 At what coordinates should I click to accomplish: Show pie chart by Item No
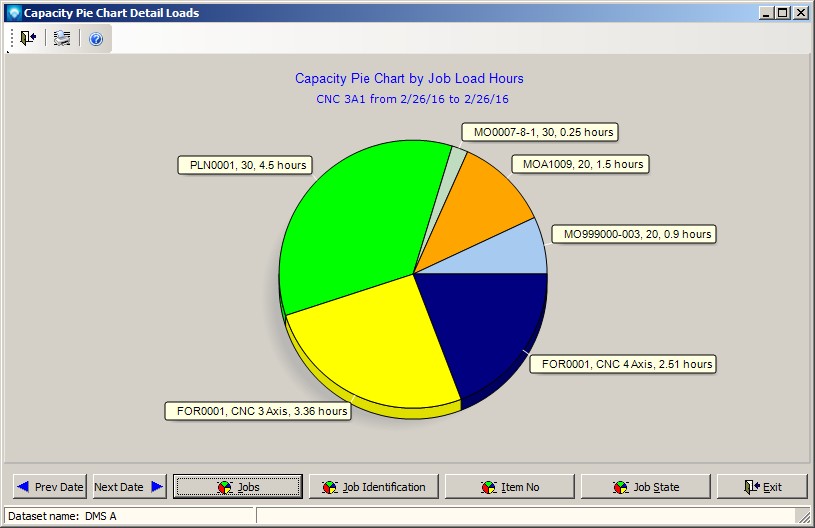point(510,487)
